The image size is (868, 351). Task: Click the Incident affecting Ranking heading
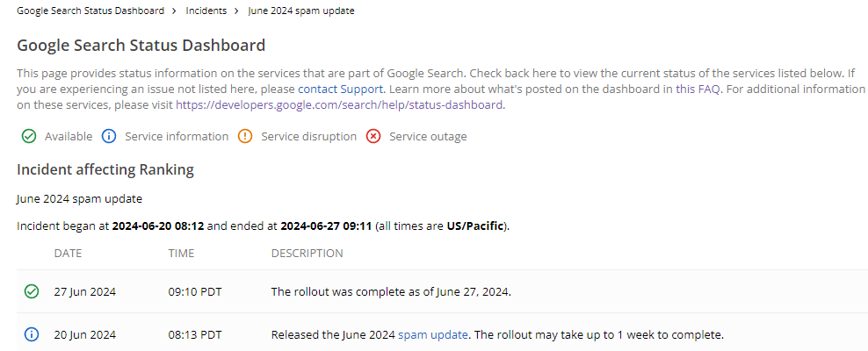(x=105, y=170)
